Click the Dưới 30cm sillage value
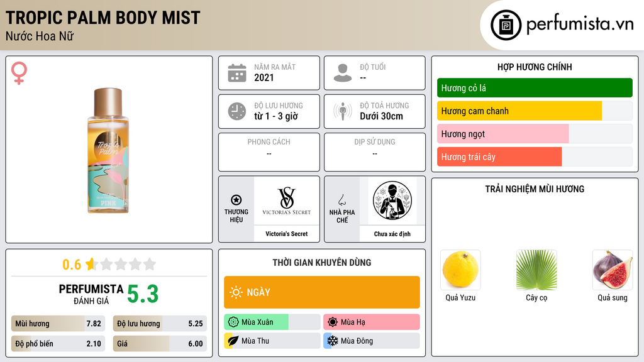The image size is (644, 362). (381, 116)
